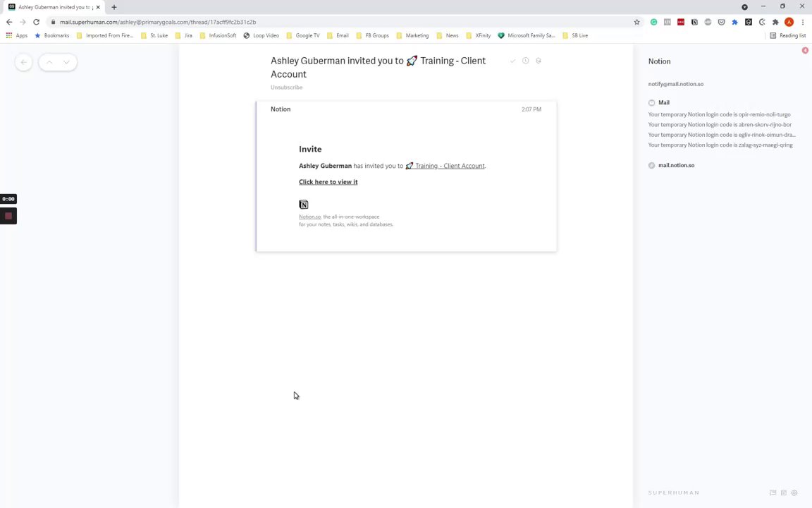Click Training - Client Account link
This screenshot has width=812, height=508.
(x=445, y=166)
